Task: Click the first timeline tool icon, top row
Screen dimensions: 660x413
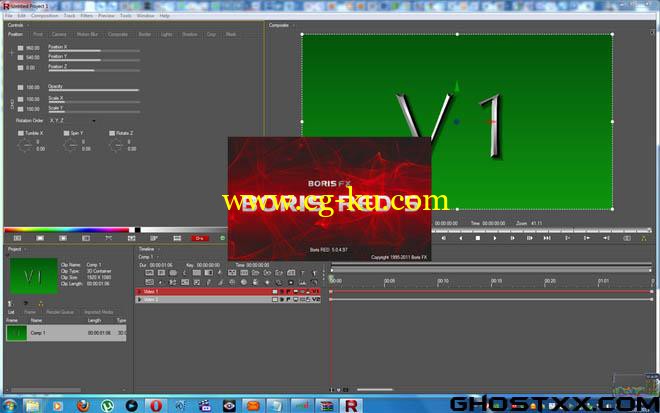Action: 149,273
